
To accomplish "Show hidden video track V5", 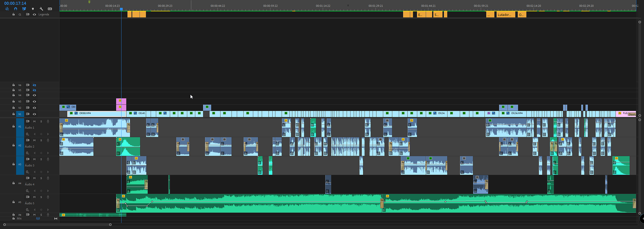I will pyautogui.click(x=34, y=90).
